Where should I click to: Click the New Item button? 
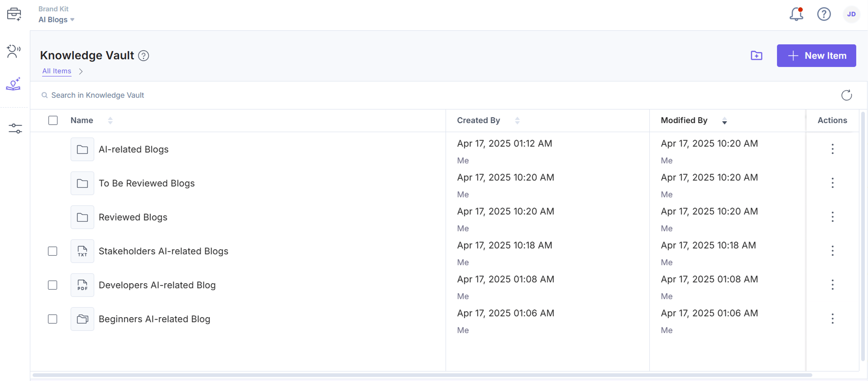pos(816,56)
